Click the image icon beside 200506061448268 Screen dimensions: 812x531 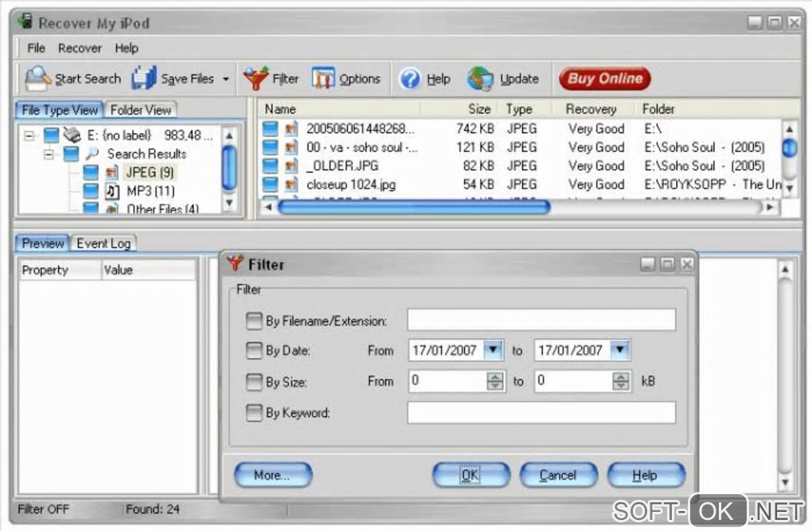[x=291, y=128]
